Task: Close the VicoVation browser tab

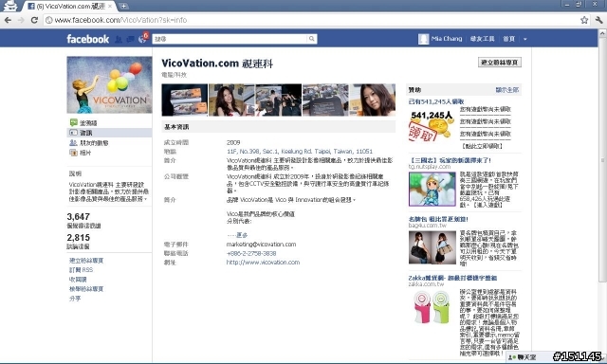Action: pos(110,7)
